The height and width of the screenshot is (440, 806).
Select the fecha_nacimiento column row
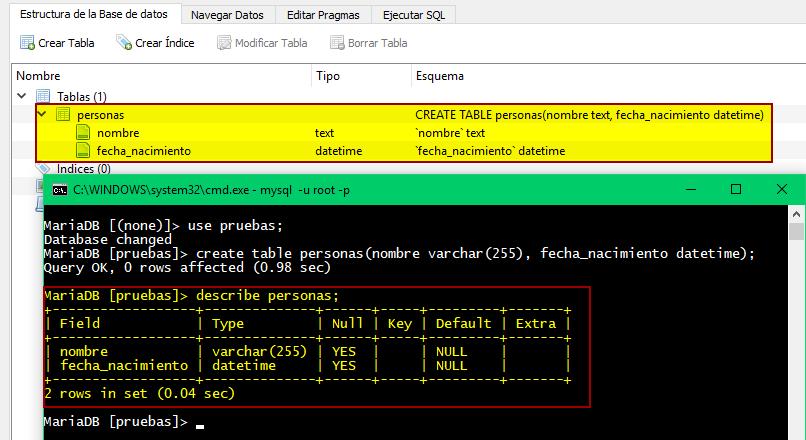pyautogui.click(x=404, y=151)
